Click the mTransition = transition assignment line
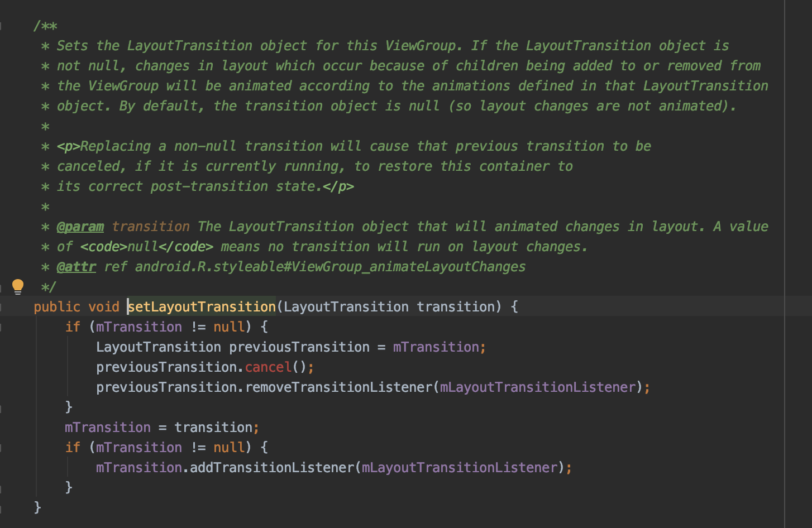The width and height of the screenshot is (812, 528). click(162, 428)
